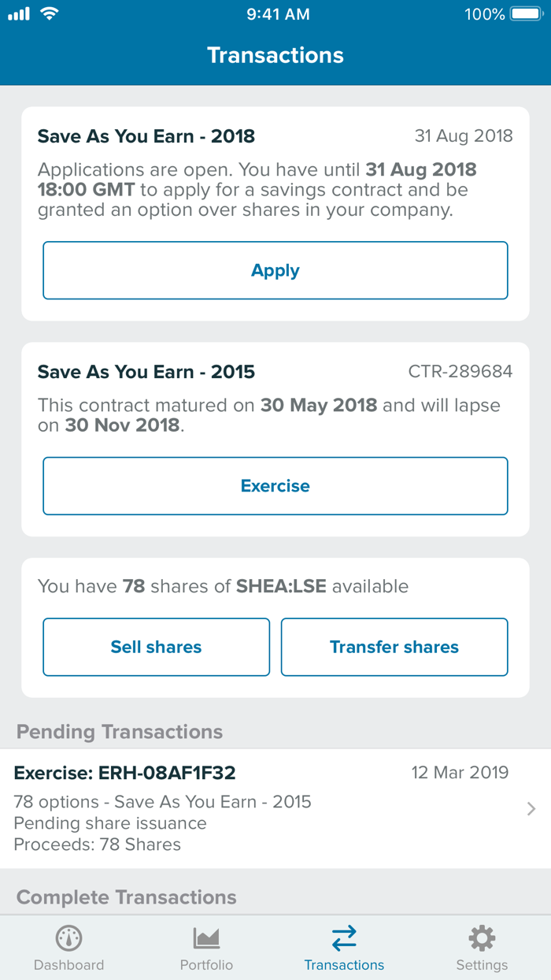
Task: Tap the Transactions arrows icon
Action: click(x=344, y=937)
